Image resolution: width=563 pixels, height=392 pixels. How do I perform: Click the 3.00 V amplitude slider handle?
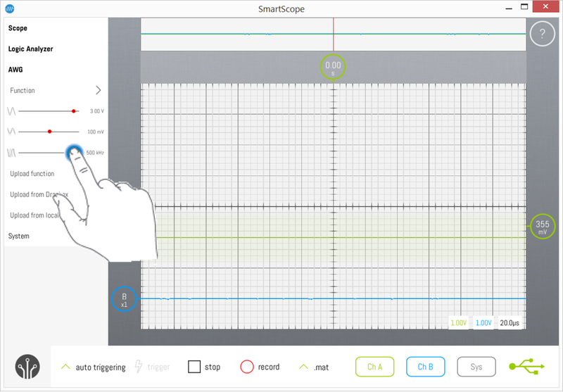pos(74,111)
